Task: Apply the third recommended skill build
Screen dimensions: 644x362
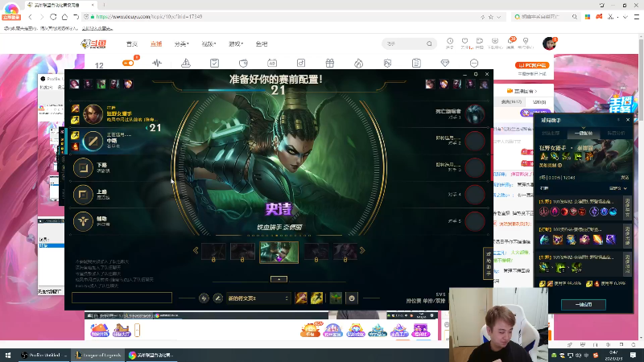Action: (x=627, y=264)
